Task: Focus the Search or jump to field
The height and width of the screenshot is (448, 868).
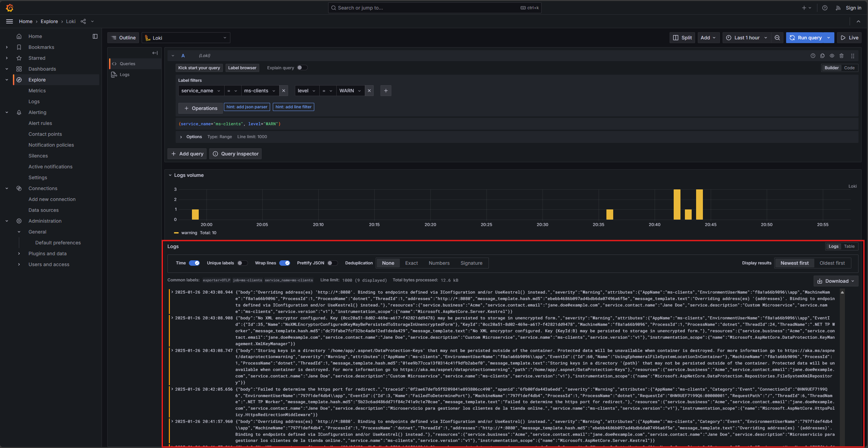Action: [435, 8]
